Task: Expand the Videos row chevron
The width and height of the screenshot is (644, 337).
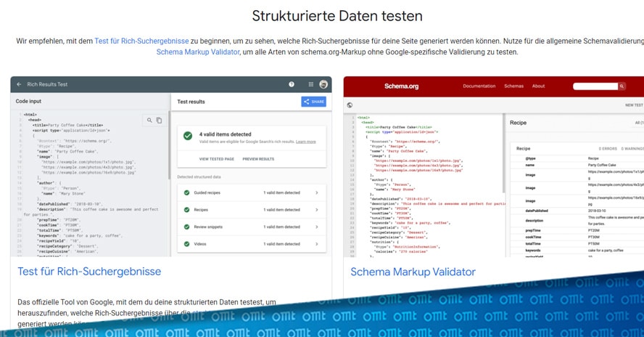Action: click(317, 244)
